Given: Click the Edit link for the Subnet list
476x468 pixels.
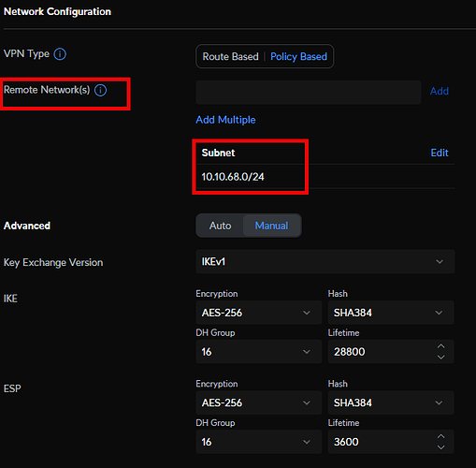Looking at the screenshot, I should [440, 153].
